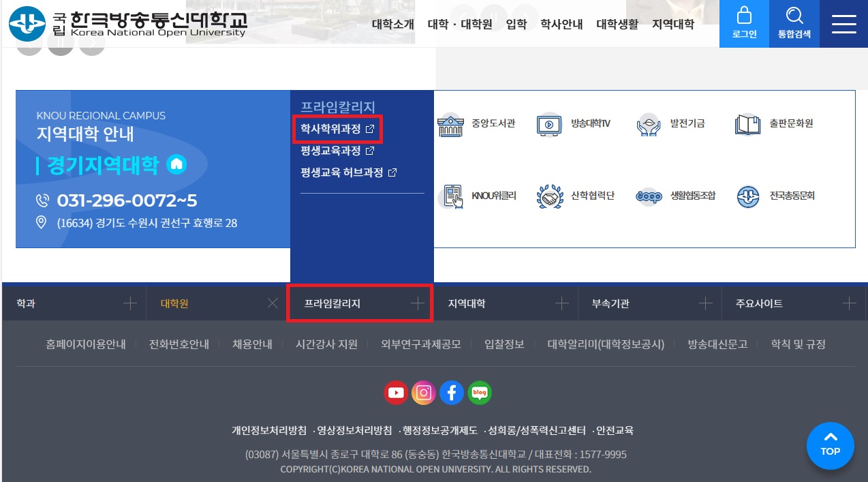Open the 통합검색 search icon

[x=794, y=24]
